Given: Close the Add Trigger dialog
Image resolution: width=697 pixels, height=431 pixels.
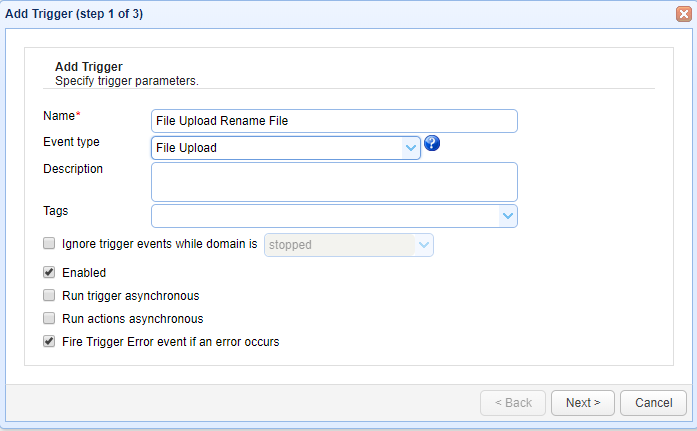Looking at the screenshot, I should (x=683, y=14).
